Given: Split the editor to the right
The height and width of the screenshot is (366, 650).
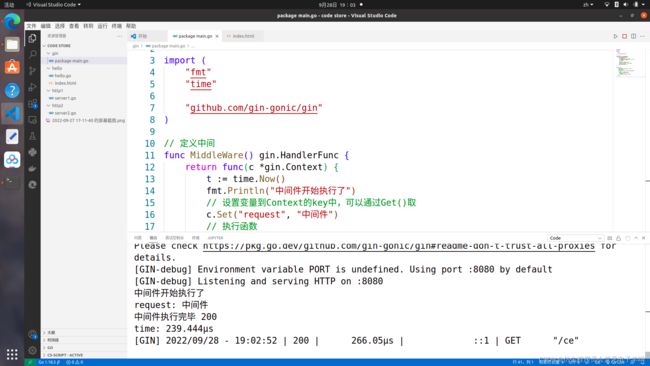Looking at the screenshot, I should (633, 36).
